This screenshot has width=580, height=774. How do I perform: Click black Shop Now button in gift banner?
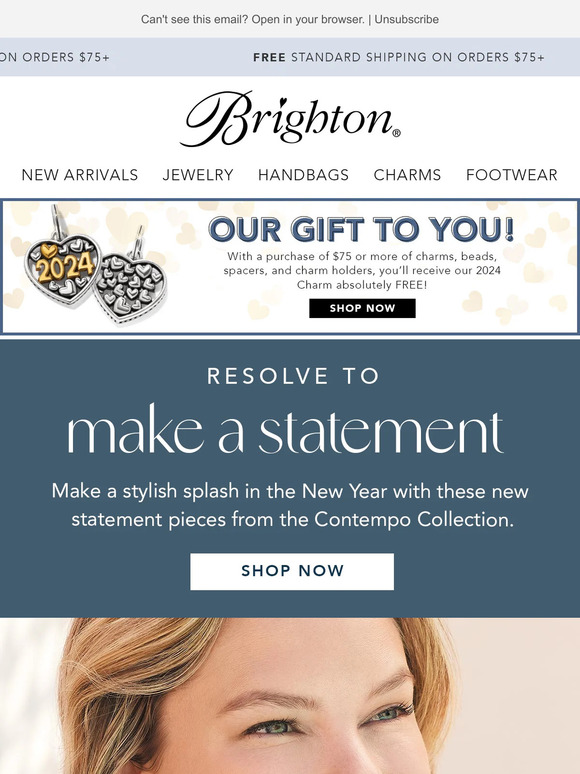tap(362, 308)
